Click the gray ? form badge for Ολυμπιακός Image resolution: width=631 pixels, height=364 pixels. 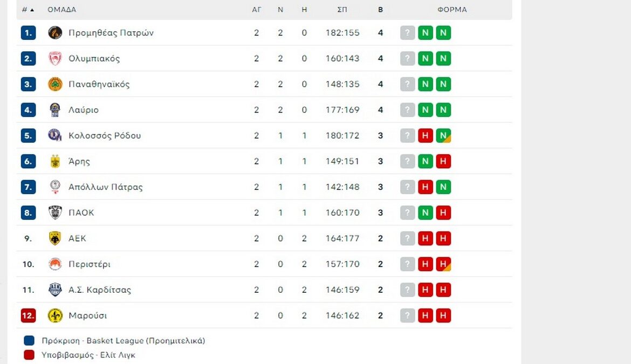point(408,59)
